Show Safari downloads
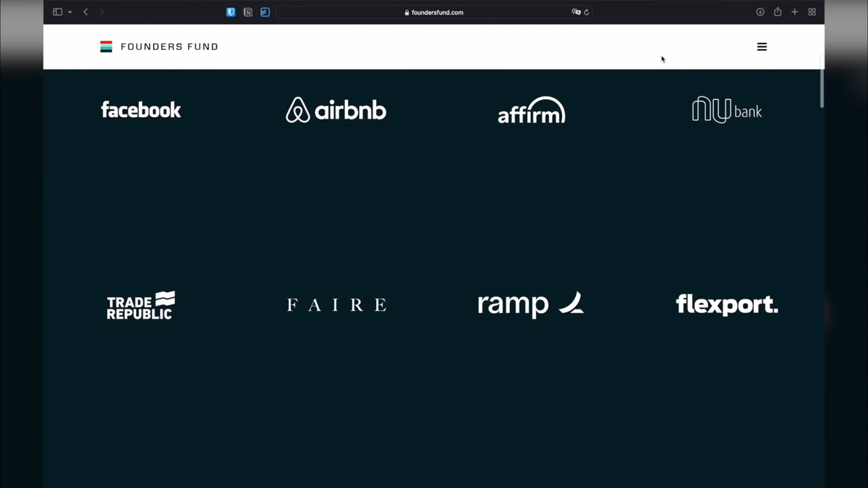The width and height of the screenshot is (868, 488). point(760,12)
